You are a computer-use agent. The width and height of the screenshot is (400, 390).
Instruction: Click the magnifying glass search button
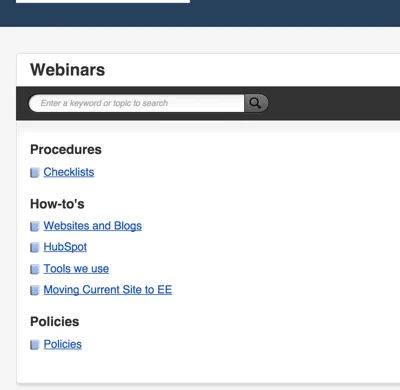[256, 103]
